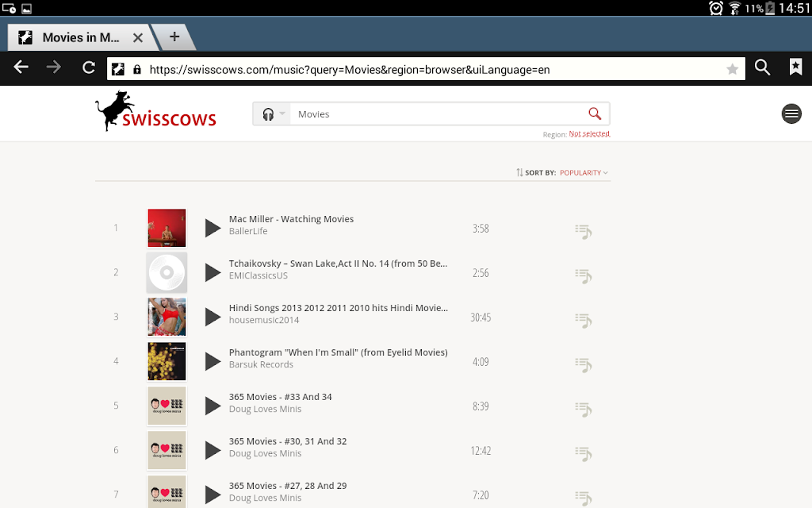
Task: Click inside the Movies search field
Action: [438, 114]
